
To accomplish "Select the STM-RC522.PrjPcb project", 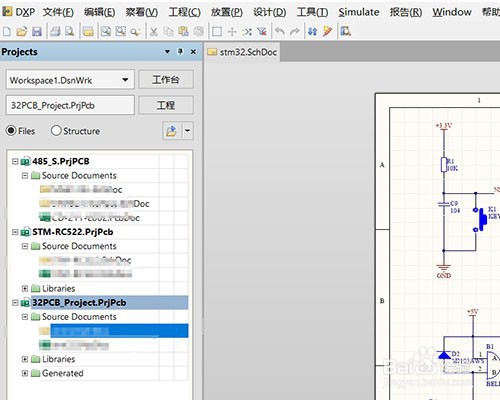I will 73,232.
